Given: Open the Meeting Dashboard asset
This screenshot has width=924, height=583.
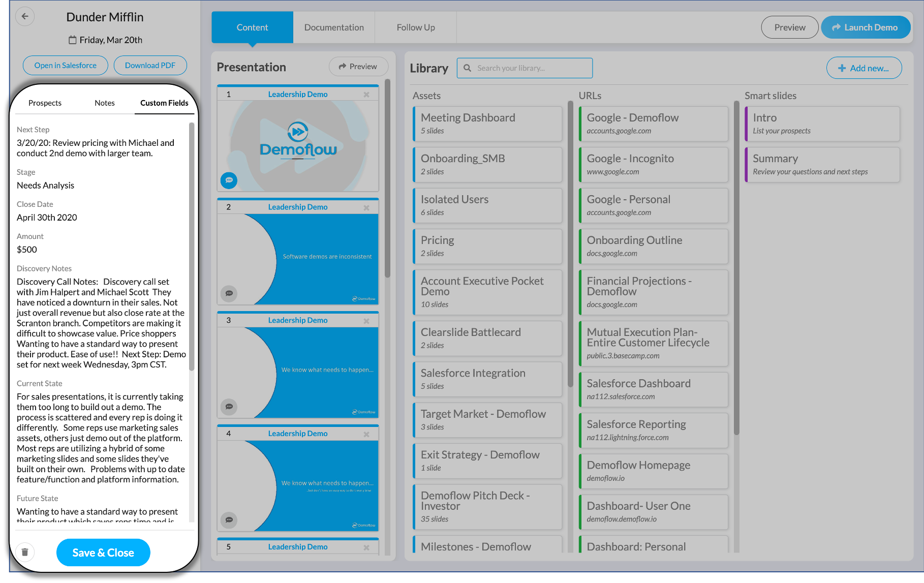Looking at the screenshot, I should coord(487,124).
